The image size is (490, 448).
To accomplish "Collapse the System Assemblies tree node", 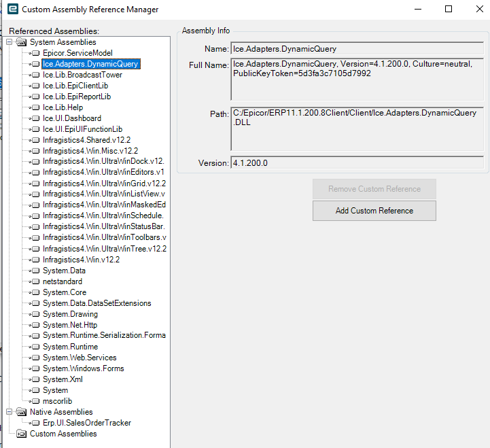I will point(10,42).
